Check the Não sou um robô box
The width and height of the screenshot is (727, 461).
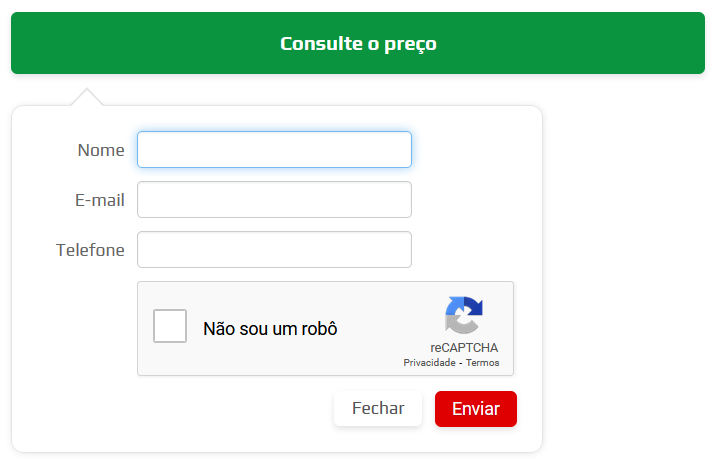tap(170, 326)
